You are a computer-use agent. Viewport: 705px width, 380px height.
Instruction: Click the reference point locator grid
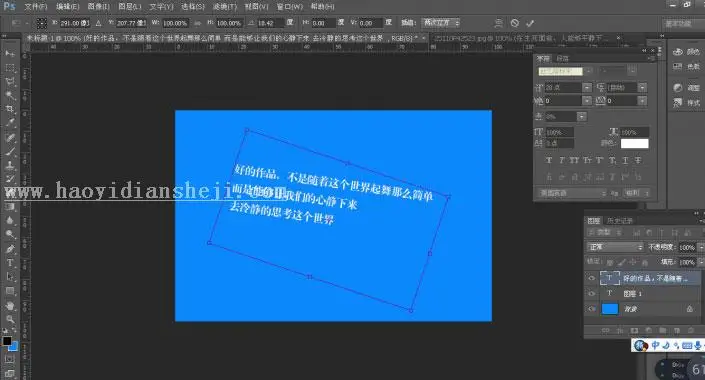click(41, 23)
